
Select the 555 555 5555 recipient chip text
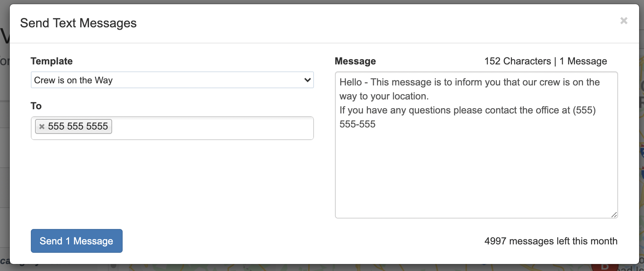78,126
